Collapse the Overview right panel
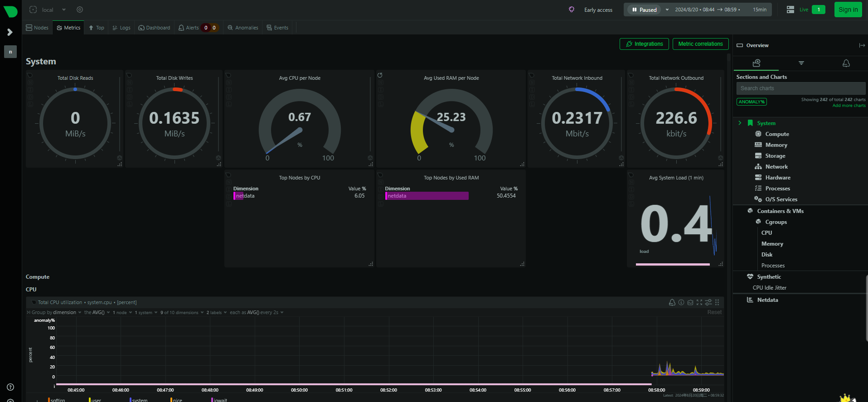 click(862, 45)
